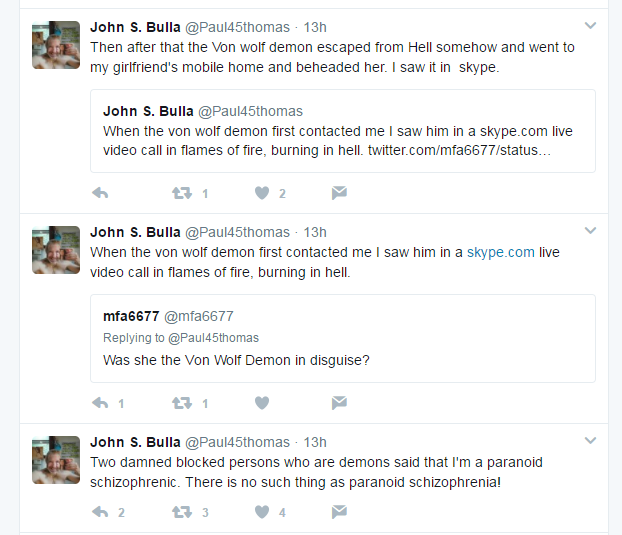Expand options chevron on the skype.com tweet
The width and height of the screenshot is (622, 535).
590,230
